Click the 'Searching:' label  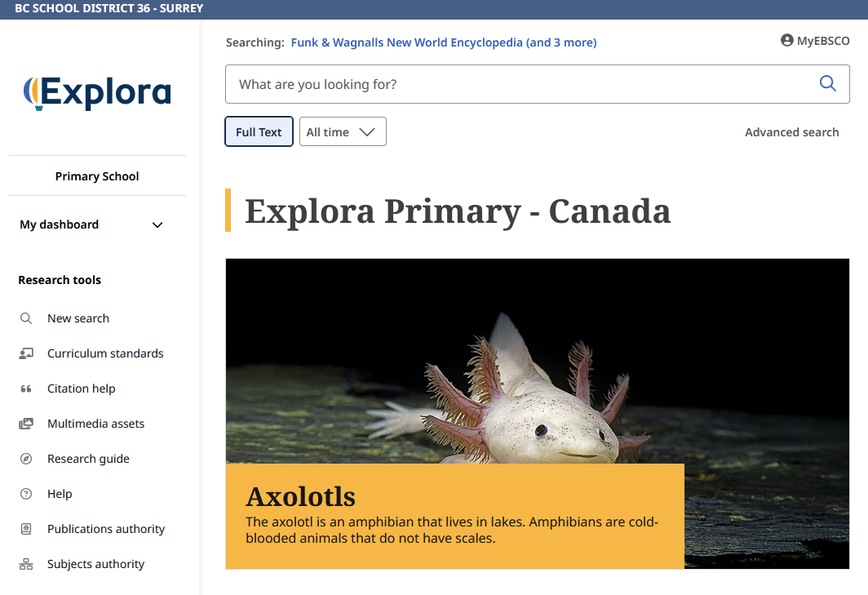tap(255, 42)
